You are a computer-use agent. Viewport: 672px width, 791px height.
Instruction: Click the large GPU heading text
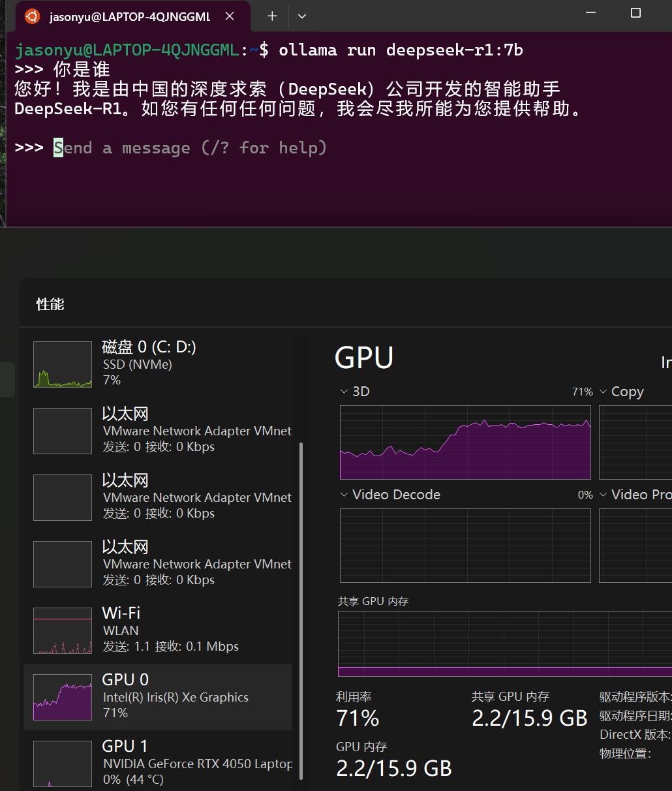(x=364, y=358)
